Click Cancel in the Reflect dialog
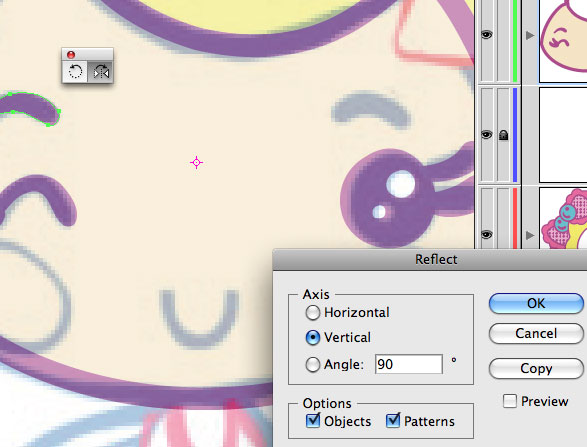587x447 pixels. point(536,334)
